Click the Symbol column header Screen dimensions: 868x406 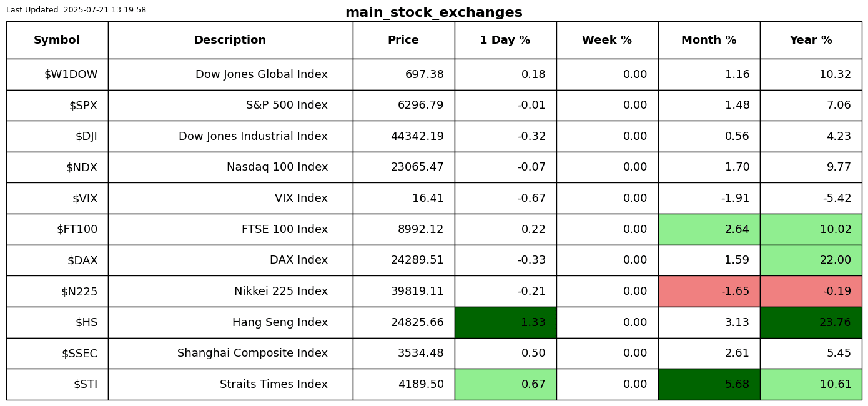point(57,40)
